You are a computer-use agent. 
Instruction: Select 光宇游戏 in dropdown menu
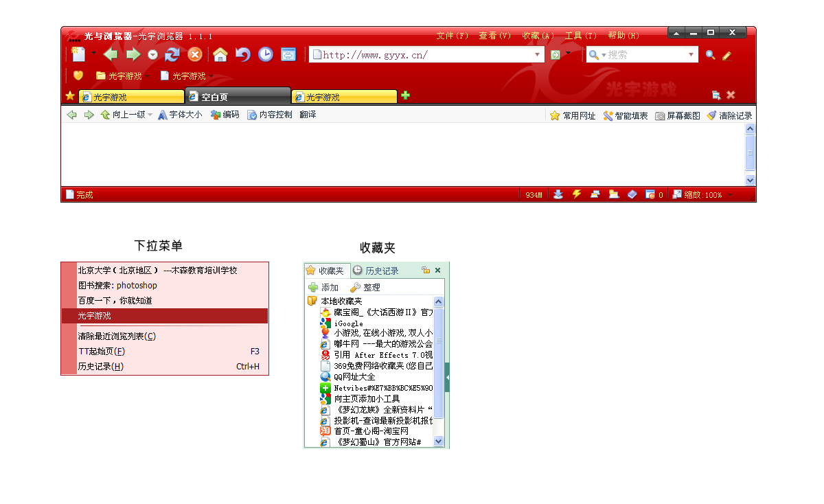165,316
